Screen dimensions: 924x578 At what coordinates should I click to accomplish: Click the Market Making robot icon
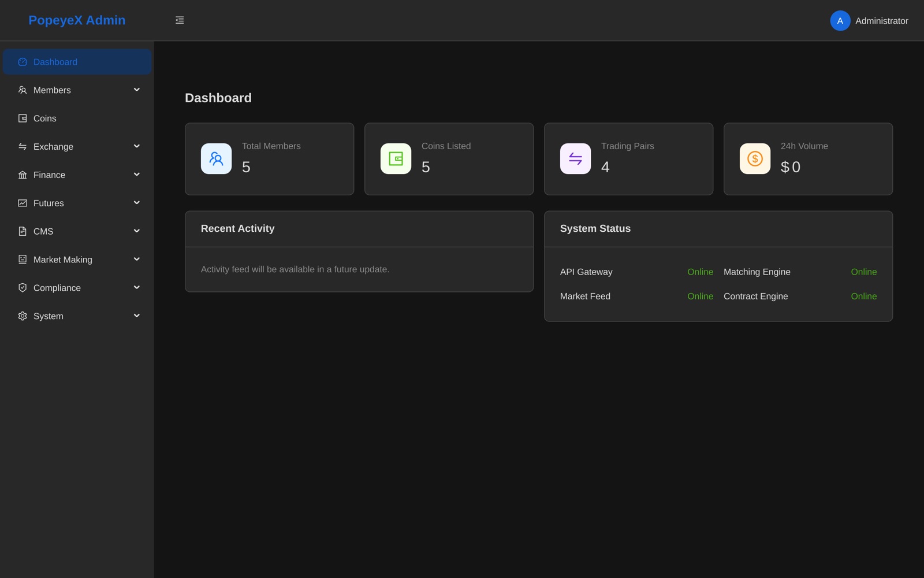[x=23, y=260]
